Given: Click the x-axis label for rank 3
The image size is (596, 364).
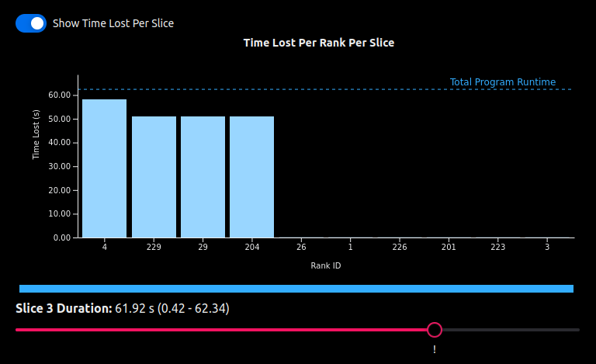Looking at the screenshot, I should (547, 247).
